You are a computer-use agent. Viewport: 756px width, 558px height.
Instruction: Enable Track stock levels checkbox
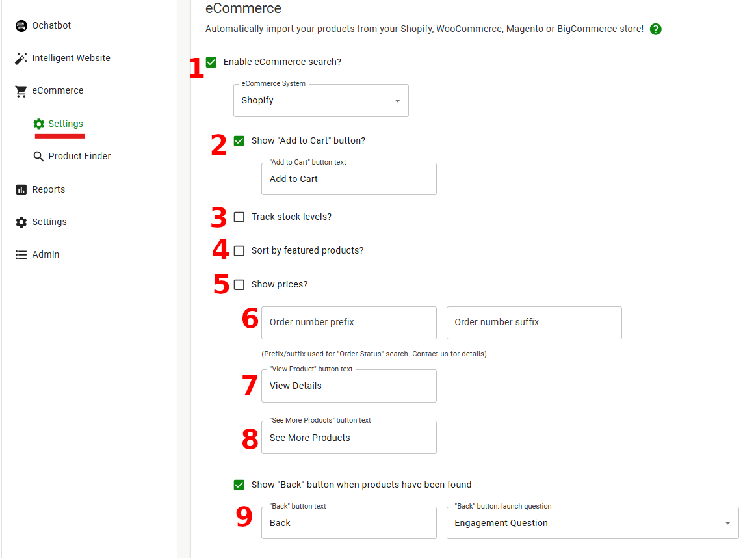coord(239,217)
